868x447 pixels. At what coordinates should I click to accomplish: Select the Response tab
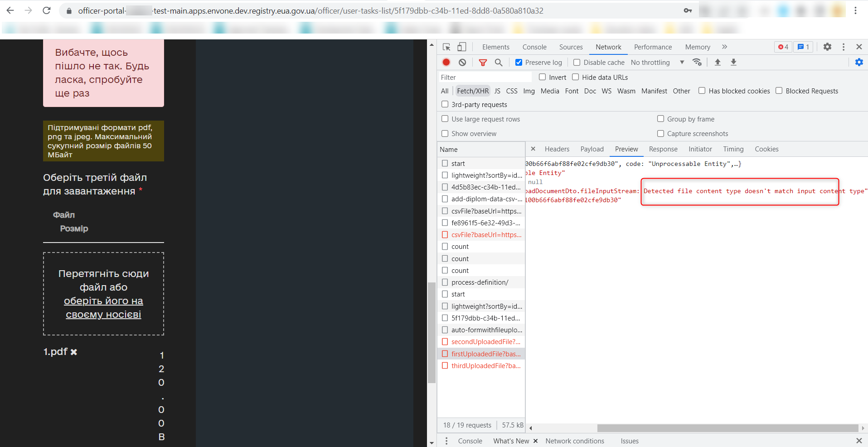(663, 149)
